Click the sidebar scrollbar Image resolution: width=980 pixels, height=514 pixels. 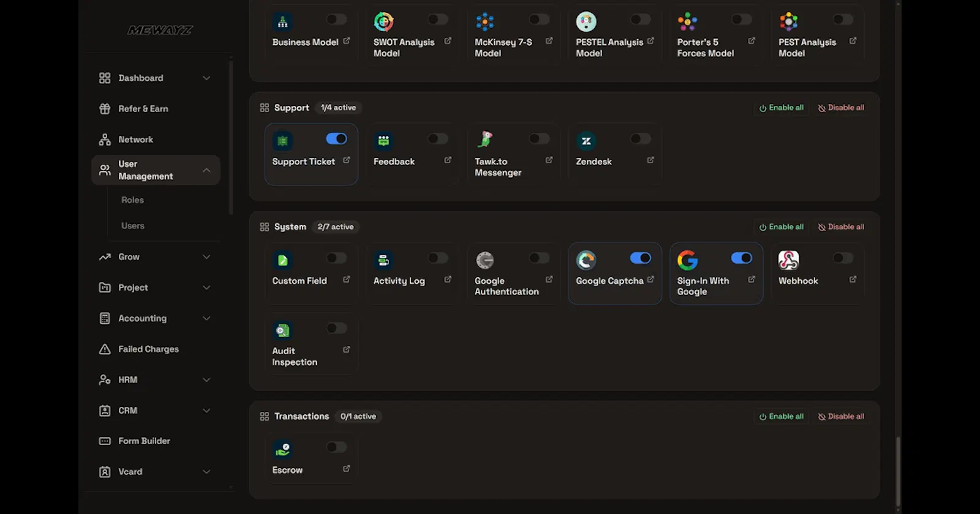tap(231, 138)
